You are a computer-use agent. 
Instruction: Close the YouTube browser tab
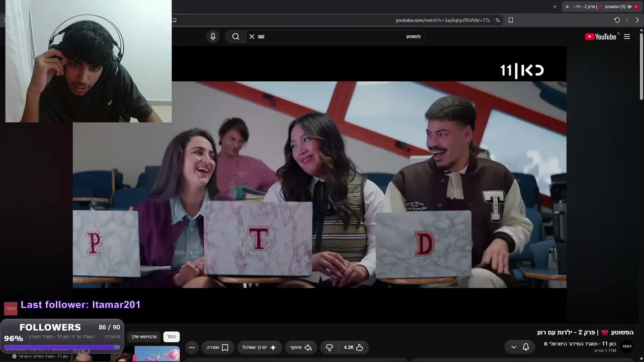(x=567, y=7)
